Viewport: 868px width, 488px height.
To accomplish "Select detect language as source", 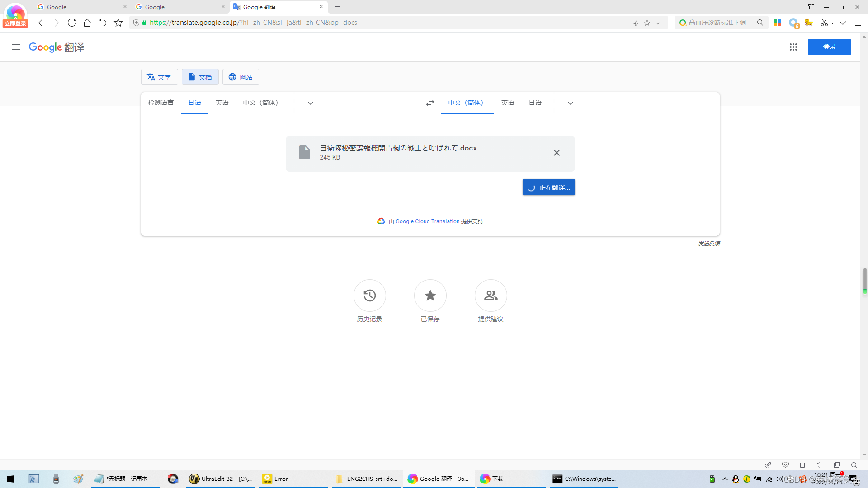I will (160, 103).
